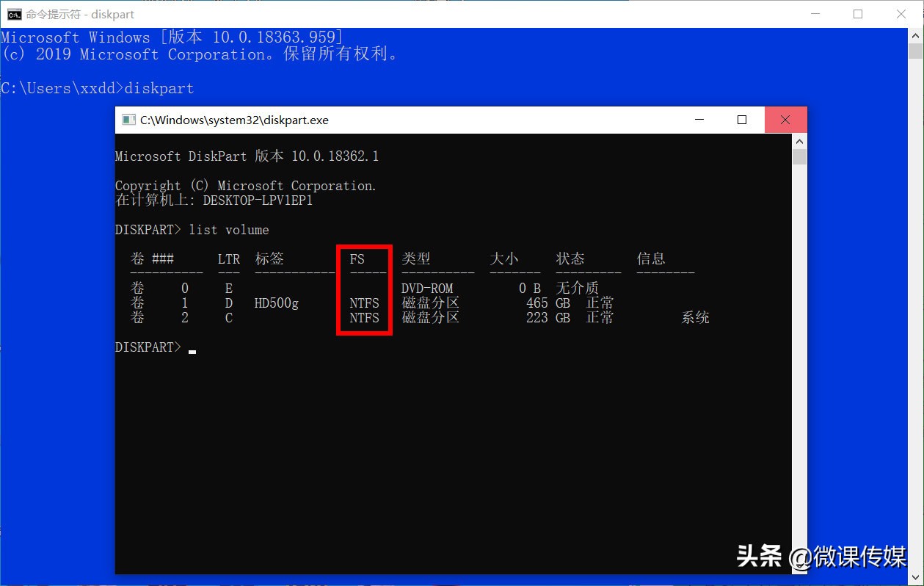
Task: Click the Command Prompt scrollbar thumb
Action: 915,51
